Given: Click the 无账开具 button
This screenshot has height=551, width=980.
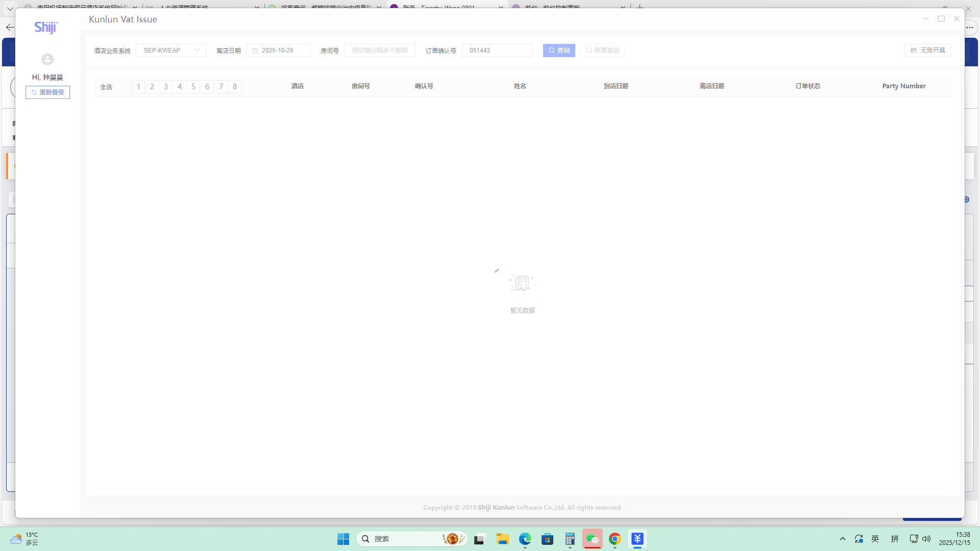Looking at the screenshot, I should tap(927, 51).
